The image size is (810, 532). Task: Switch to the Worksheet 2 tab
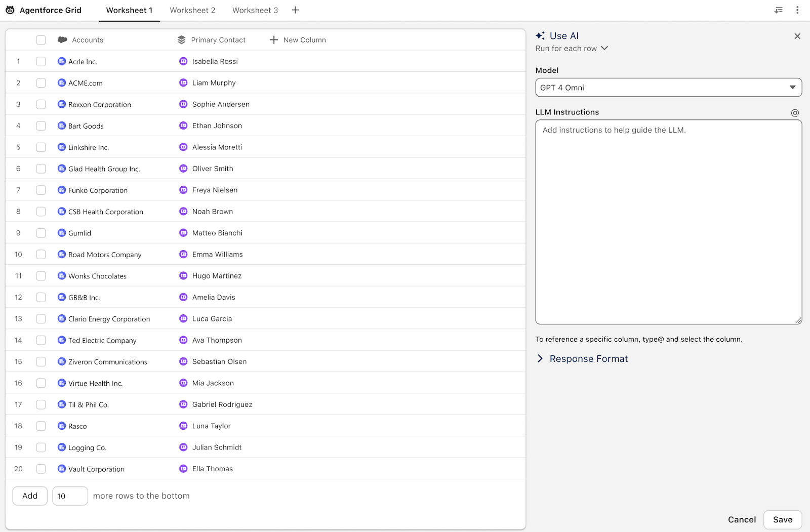tap(192, 10)
